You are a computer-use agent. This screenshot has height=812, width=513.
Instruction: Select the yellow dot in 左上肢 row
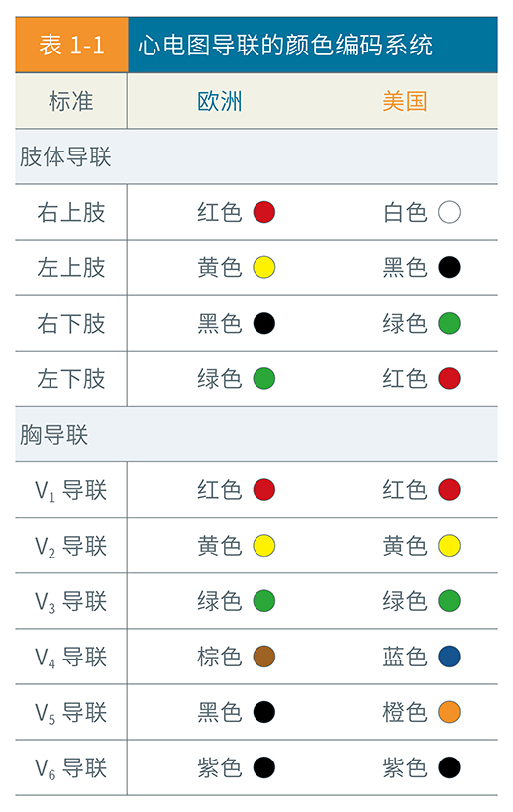pyautogui.click(x=264, y=267)
